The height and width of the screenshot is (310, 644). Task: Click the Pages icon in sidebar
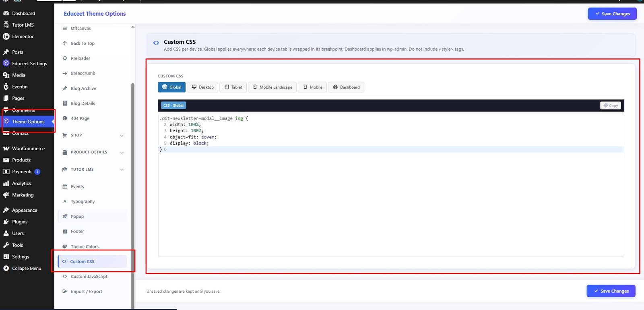click(6, 98)
